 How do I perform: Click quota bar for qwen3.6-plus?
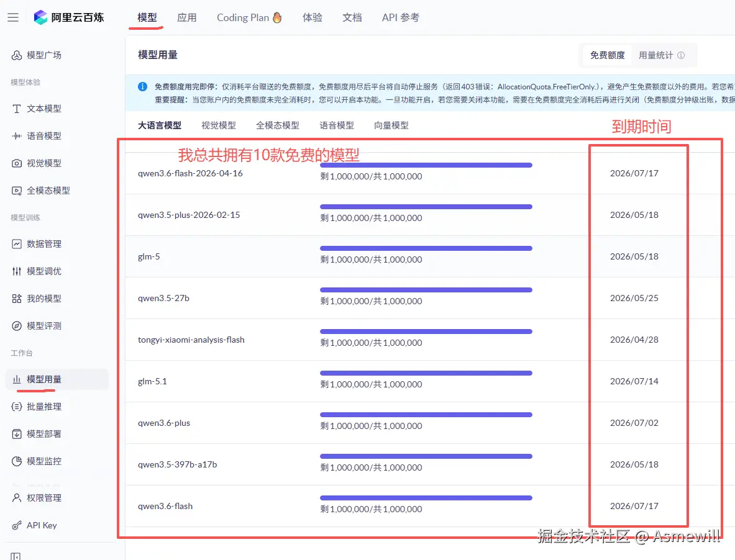coord(426,414)
